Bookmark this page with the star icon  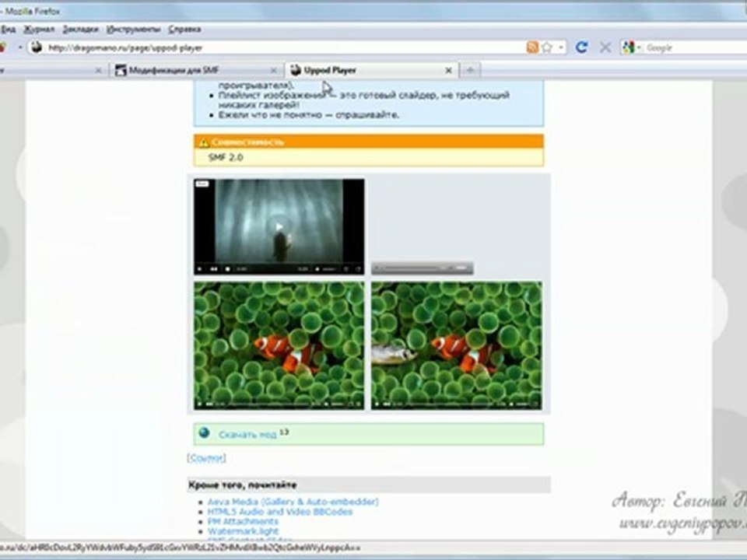click(x=547, y=47)
